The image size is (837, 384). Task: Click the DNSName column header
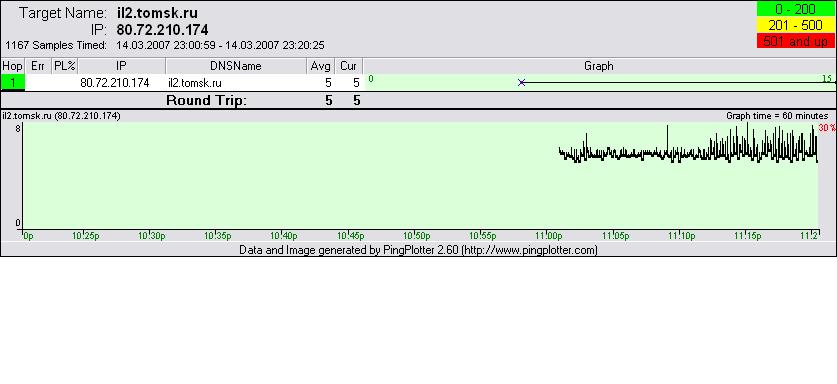[236, 66]
